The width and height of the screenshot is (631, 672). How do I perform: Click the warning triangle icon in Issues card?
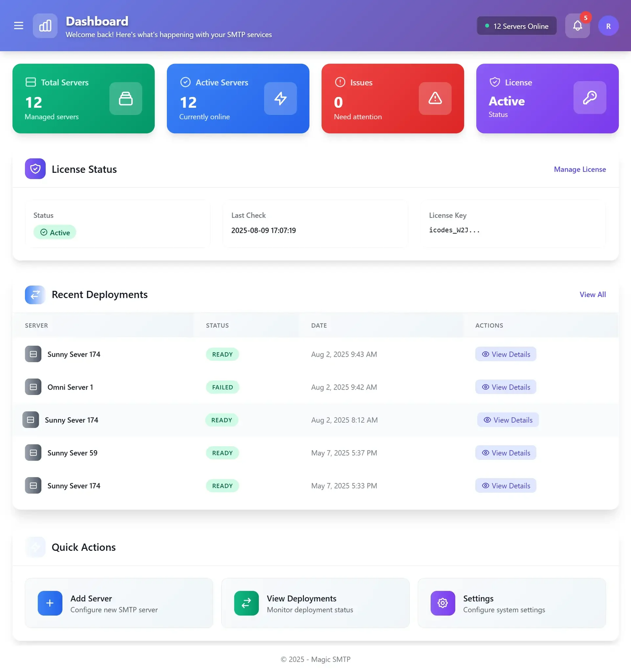pos(435,98)
